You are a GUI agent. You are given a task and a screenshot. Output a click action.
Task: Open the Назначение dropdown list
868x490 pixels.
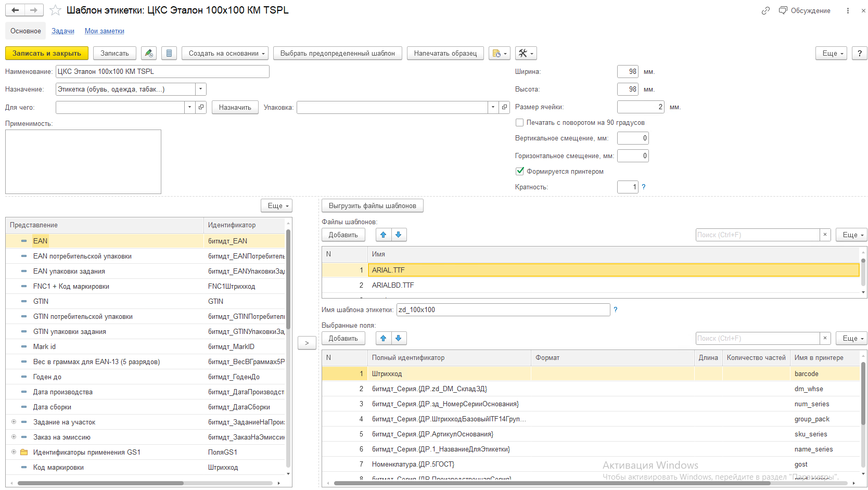pos(201,89)
